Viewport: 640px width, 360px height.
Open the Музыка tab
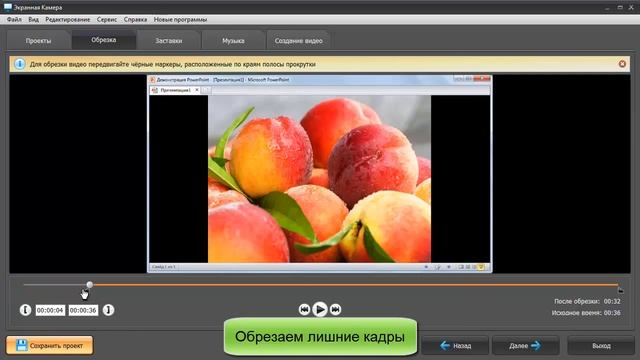(x=233, y=41)
